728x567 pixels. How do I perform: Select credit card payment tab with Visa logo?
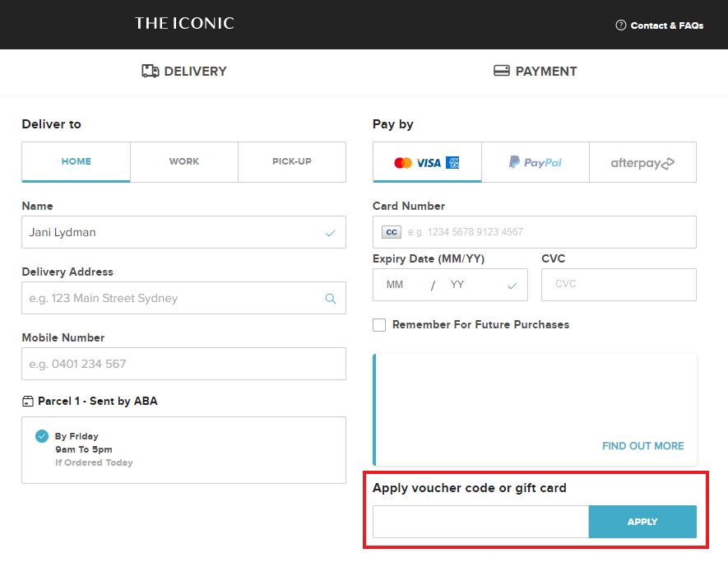427,162
